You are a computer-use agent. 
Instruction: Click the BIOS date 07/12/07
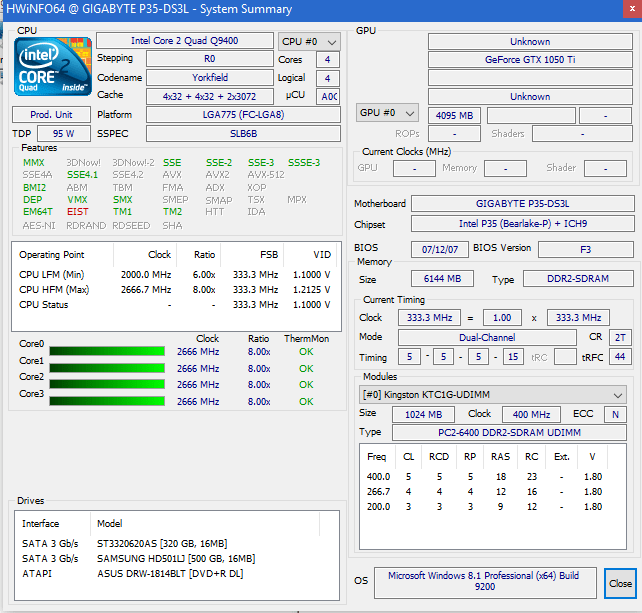pos(440,249)
